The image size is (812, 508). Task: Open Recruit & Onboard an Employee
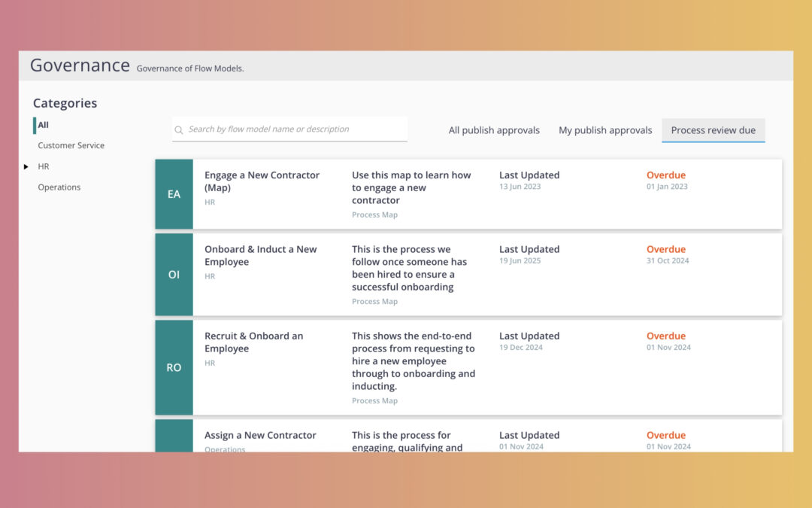[253, 342]
